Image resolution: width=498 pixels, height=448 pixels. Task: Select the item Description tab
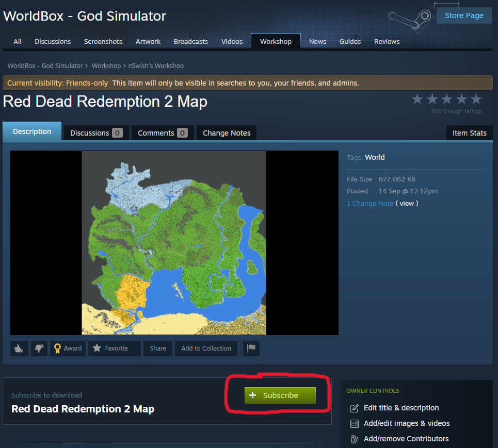(32, 131)
